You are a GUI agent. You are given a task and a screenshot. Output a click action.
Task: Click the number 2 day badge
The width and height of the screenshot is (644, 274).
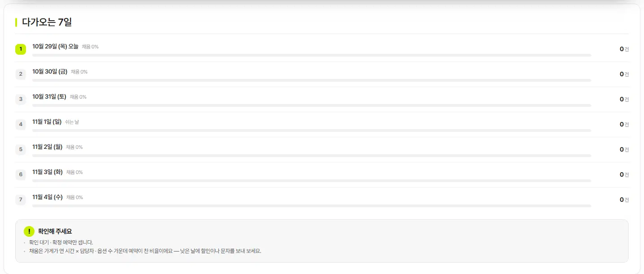(x=21, y=74)
